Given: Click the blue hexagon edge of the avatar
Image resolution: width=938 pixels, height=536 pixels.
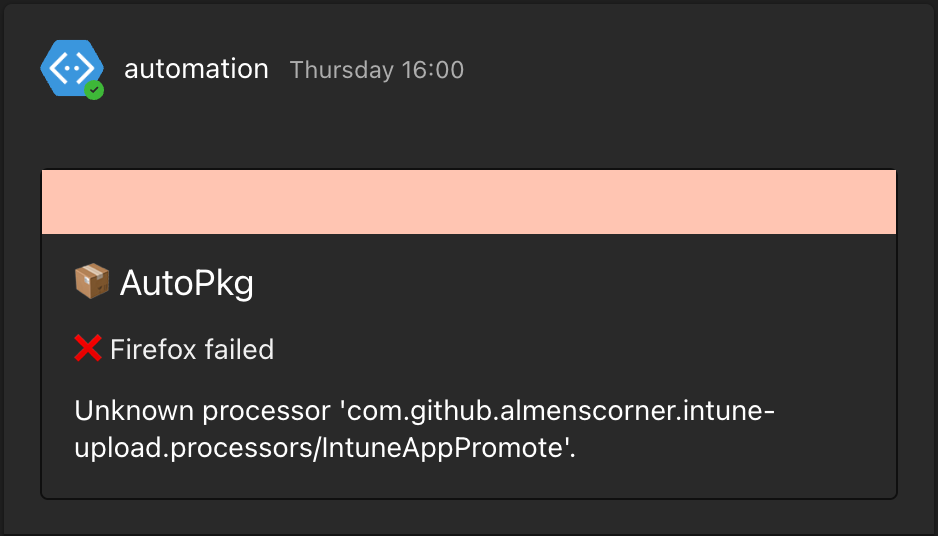Looking at the screenshot, I should (x=46, y=68).
